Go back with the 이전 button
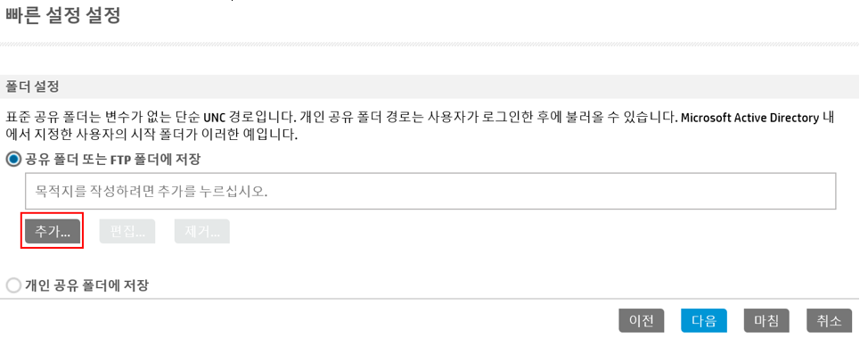This screenshot has width=868, height=346. [x=642, y=320]
